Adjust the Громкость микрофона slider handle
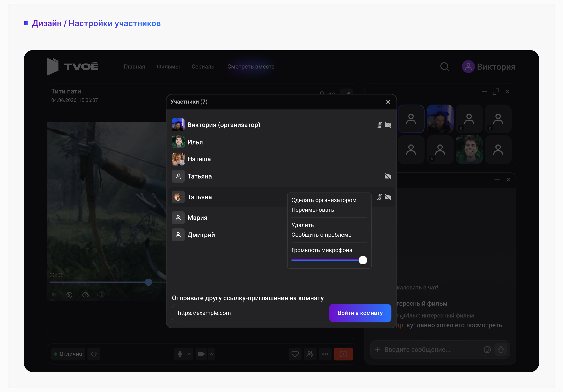The width and height of the screenshot is (563, 392). [x=363, y=260]
